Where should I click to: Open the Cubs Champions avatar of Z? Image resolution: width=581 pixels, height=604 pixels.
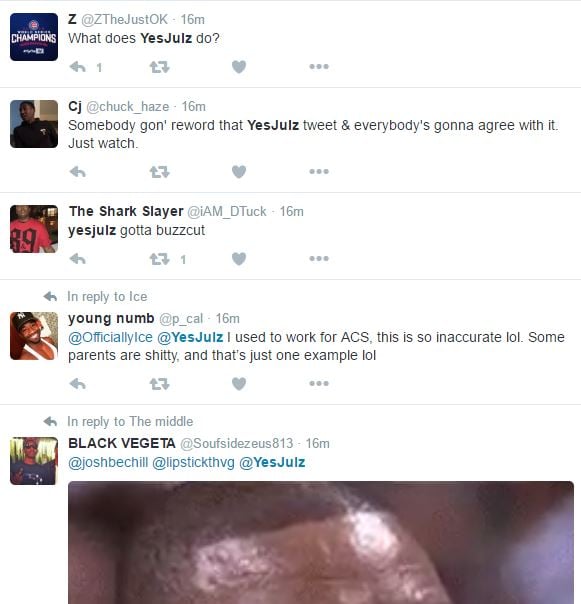(x=34, y=37)
